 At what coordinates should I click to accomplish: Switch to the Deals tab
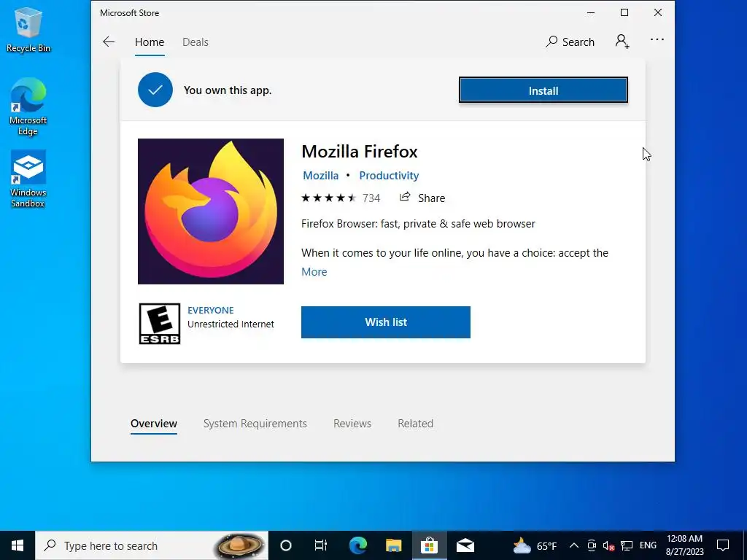coord(196,42)
